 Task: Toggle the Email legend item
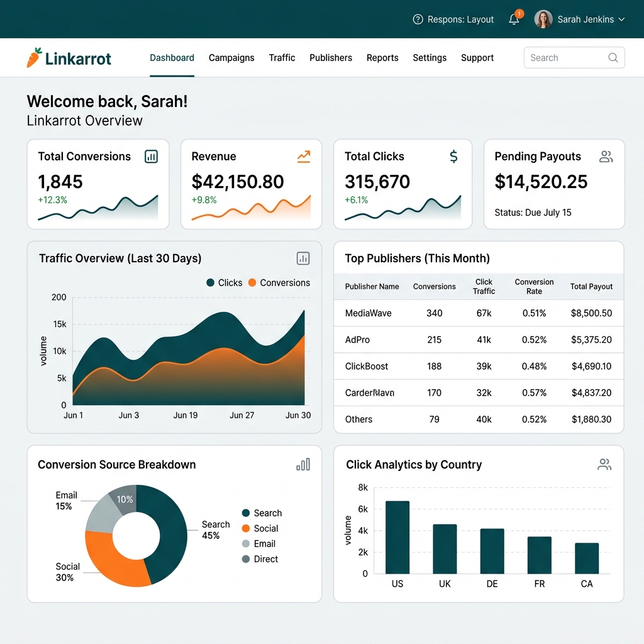(x=258, y=544)
